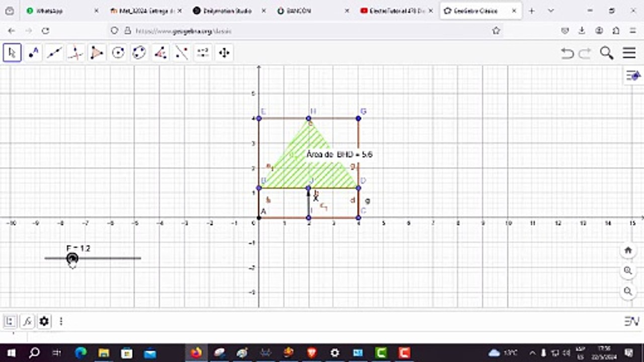Select point B on the y-axis
Screen dimensions: 644x362
(x=259, y=188)
